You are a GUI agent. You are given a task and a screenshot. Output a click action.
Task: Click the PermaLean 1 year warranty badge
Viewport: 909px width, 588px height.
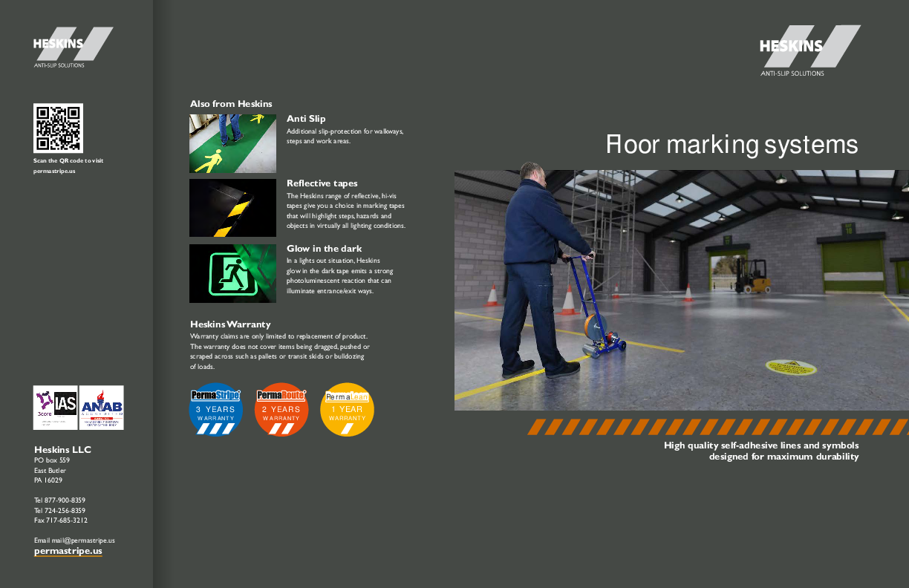tap(347, 409)
